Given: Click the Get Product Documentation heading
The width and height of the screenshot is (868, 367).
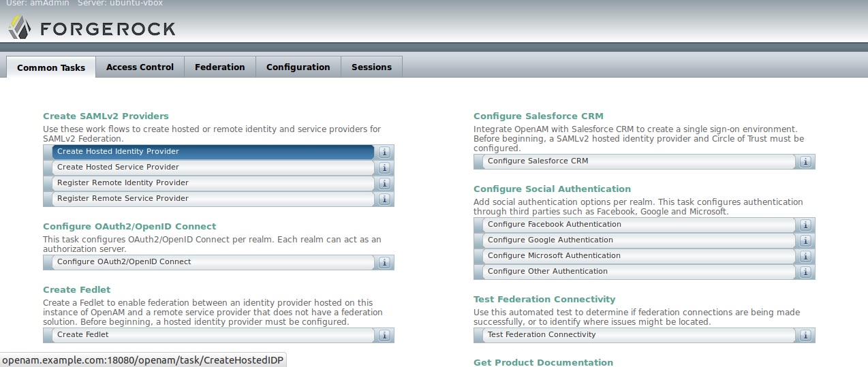Looking at the screenshot, I should click(x=543, y=363).
